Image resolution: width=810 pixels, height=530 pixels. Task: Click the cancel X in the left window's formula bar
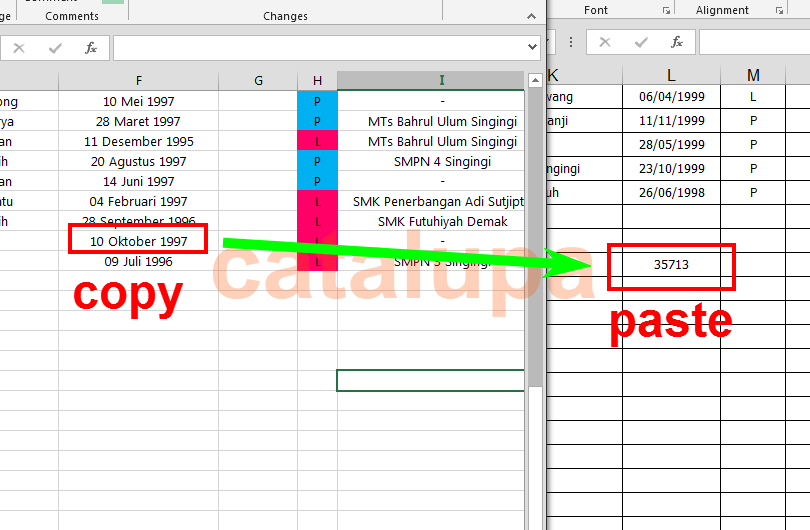(19, 49)
